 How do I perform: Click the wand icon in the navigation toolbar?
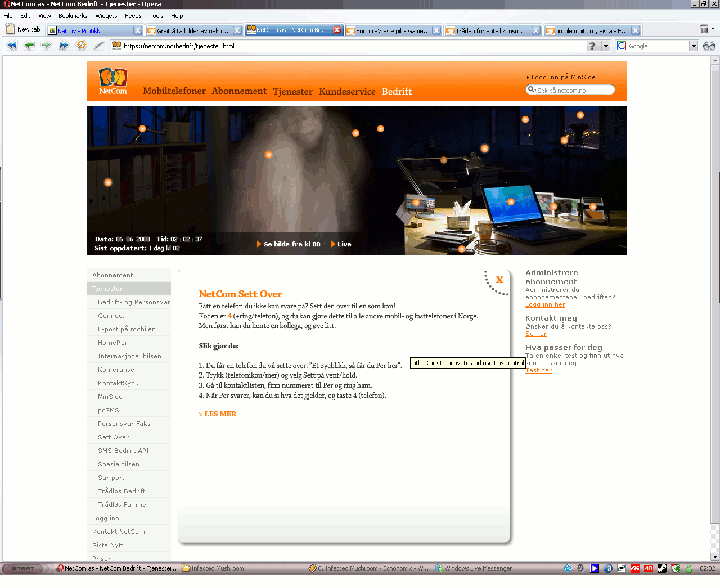click(x=99, y=46)
